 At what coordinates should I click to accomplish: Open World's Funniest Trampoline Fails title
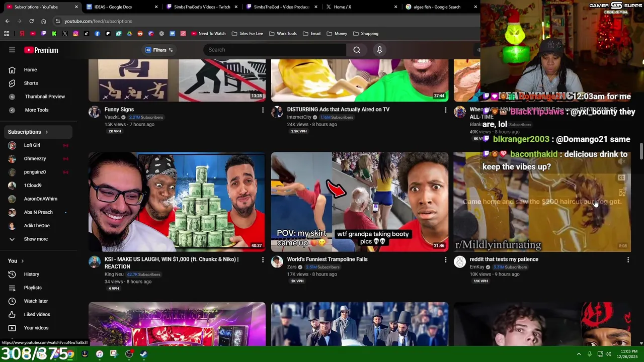327,259
